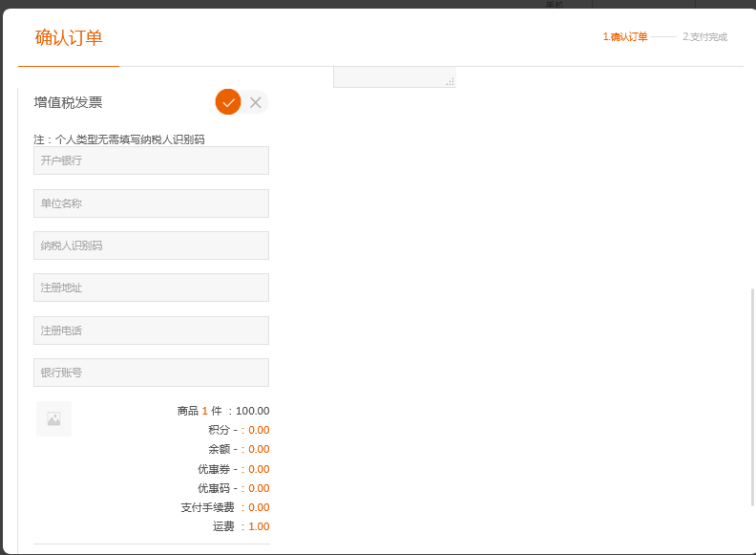Screen dimensions: 756x555
Task: Click the remarks textarea above the invoice section
Action: tap(393, 77)
